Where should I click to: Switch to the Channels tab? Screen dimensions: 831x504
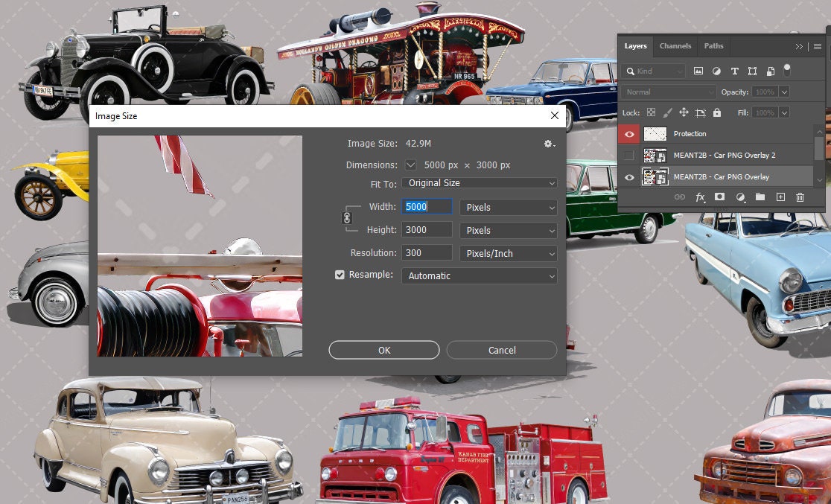point(675,45)
